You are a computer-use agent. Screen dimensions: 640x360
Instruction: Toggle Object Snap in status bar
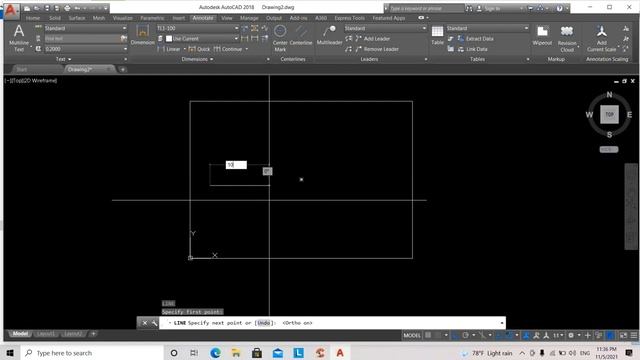508,335
